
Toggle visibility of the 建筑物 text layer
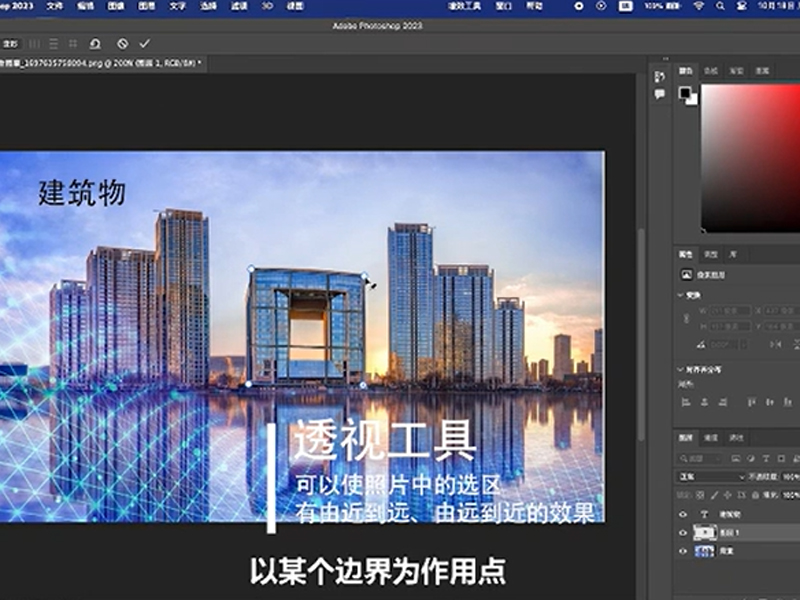684,514
